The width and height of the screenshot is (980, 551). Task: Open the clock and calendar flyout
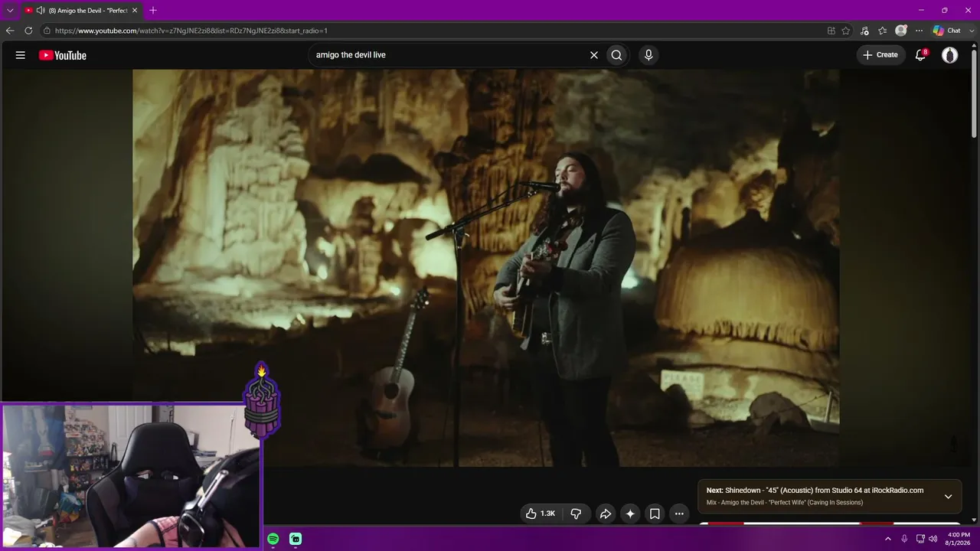[x=959, y=539]
